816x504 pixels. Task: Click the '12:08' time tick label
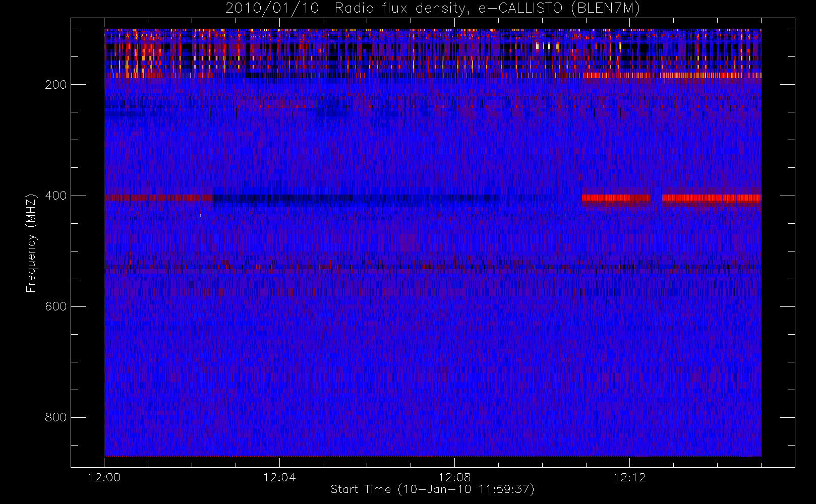(454, 477)
